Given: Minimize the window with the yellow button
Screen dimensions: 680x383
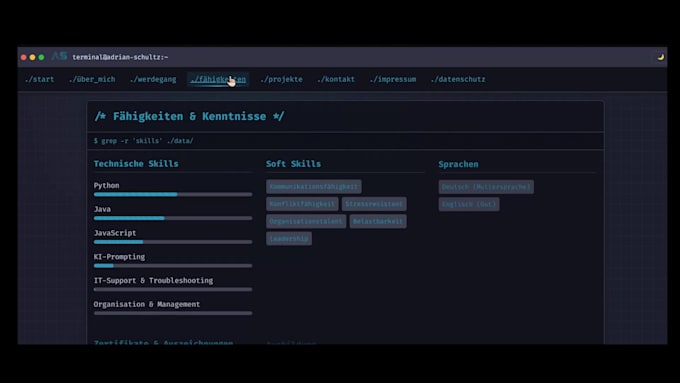Looking at the screenshot, I should click(x=33, y=57).
